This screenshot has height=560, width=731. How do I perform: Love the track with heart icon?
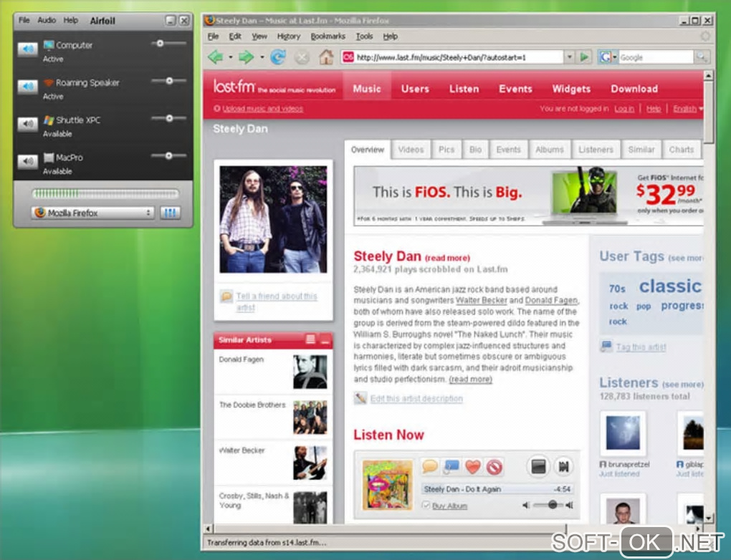pyautogui.click(x=473, y=466)
